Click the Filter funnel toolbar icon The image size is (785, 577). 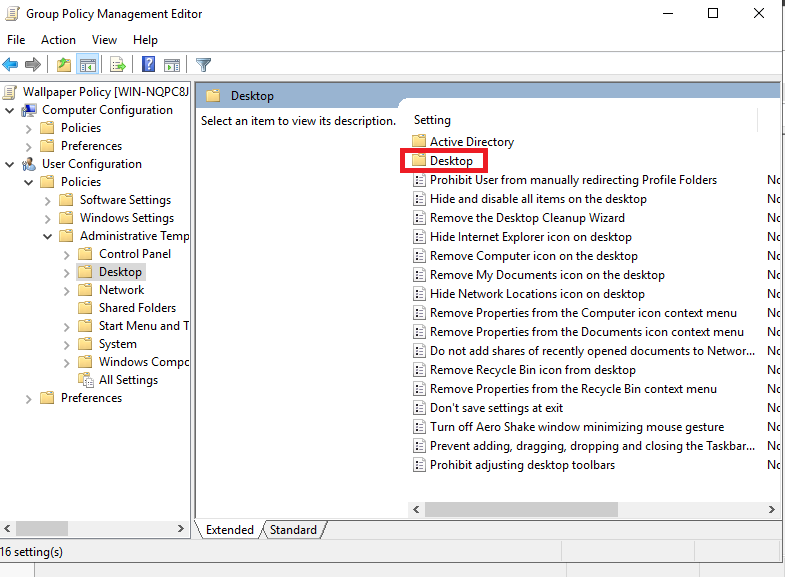tap(203, 65)
